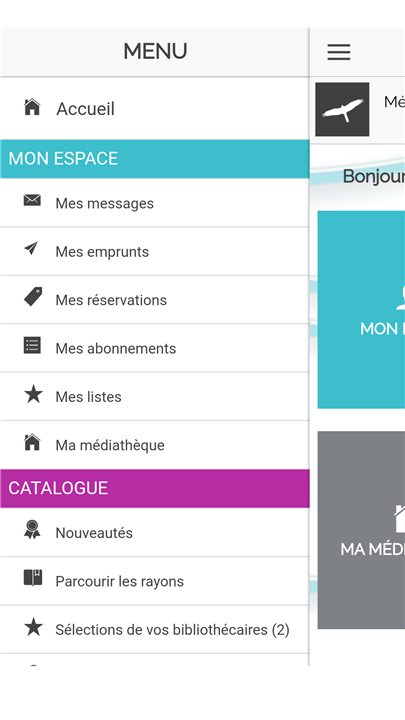This screenshot has width=405, height=720.
Task: Go to Mes réservations
Action: (x=155, y=300)
